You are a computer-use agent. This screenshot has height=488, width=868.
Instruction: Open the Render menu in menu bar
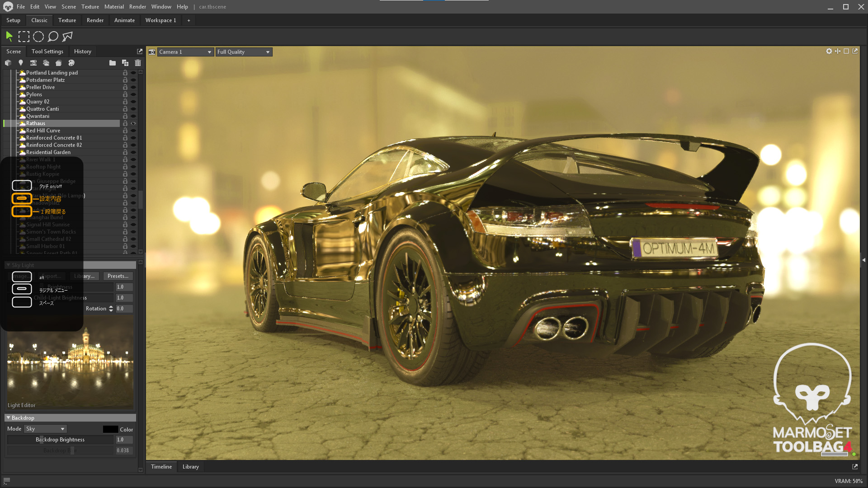[x=137, y=7]
